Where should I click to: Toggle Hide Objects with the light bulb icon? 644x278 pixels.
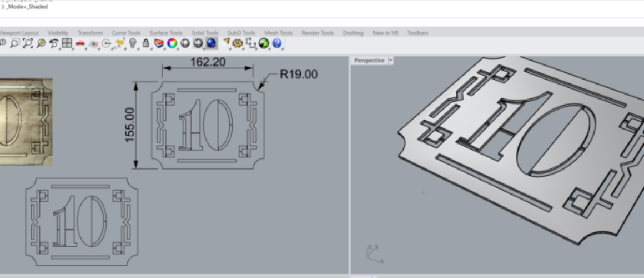tap(133, 43)
